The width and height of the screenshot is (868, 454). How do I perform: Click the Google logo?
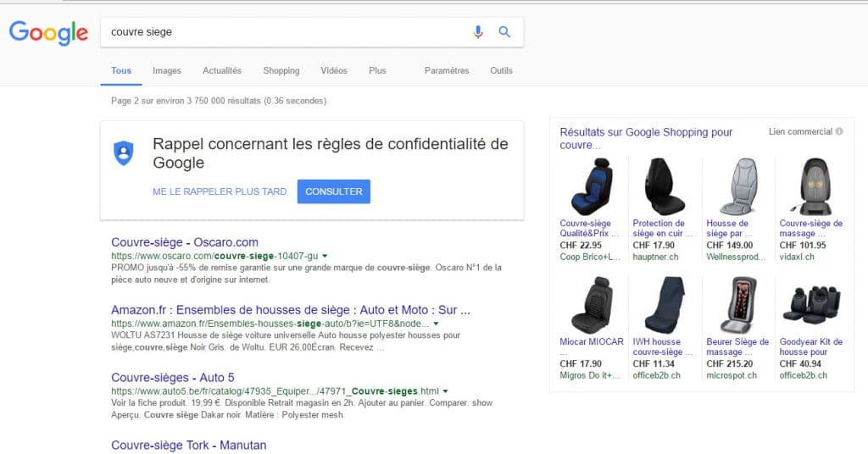click(48, 33)
